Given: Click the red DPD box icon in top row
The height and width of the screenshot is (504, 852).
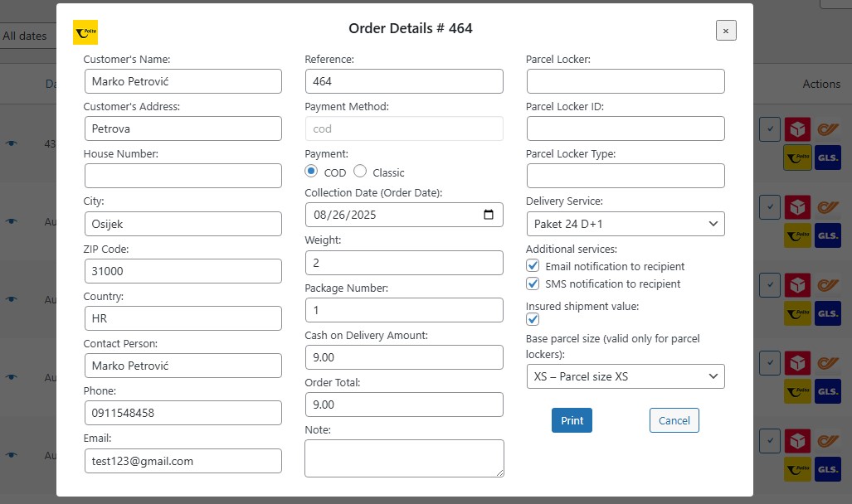Looking at the screenshot, I should pyautogui.click(x=797, y=129).
